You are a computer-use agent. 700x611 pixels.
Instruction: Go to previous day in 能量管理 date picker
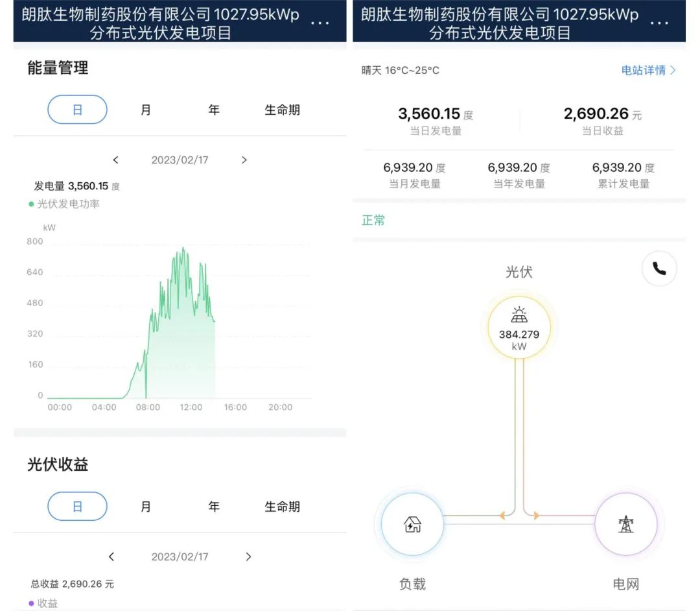115,160
